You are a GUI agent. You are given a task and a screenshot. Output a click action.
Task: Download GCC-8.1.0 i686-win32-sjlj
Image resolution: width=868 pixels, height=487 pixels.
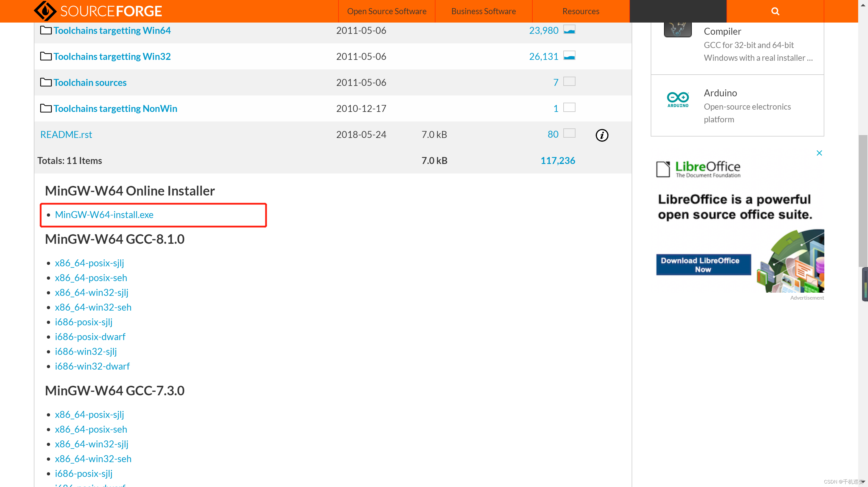(x=86, y=352)
